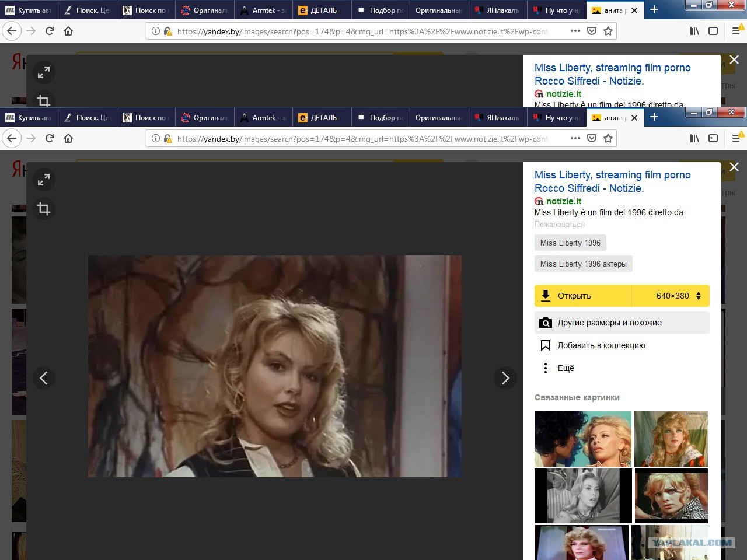Open page actions (three dots) in the lower address bar
Viewport: 747px width, 560px height.
[575, 138]
